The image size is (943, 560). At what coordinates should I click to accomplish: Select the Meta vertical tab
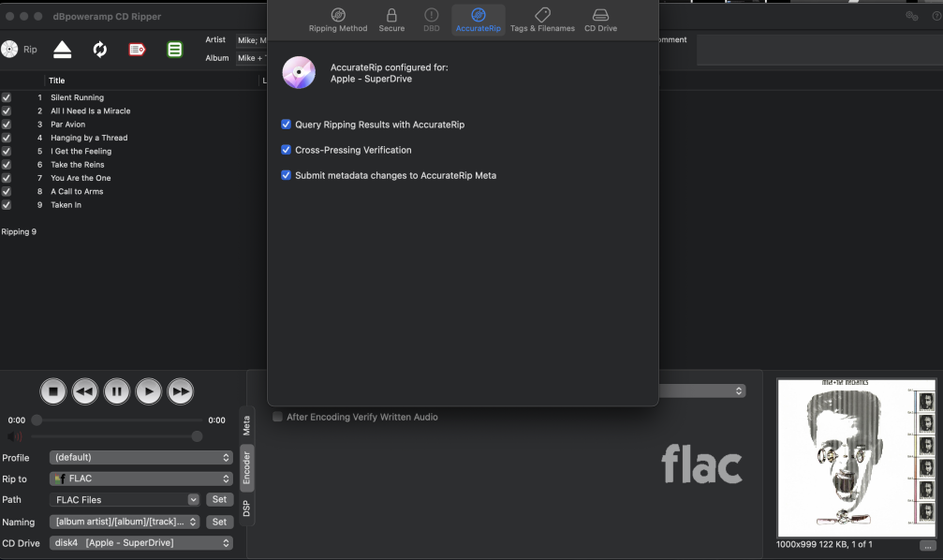coord(246,425)
